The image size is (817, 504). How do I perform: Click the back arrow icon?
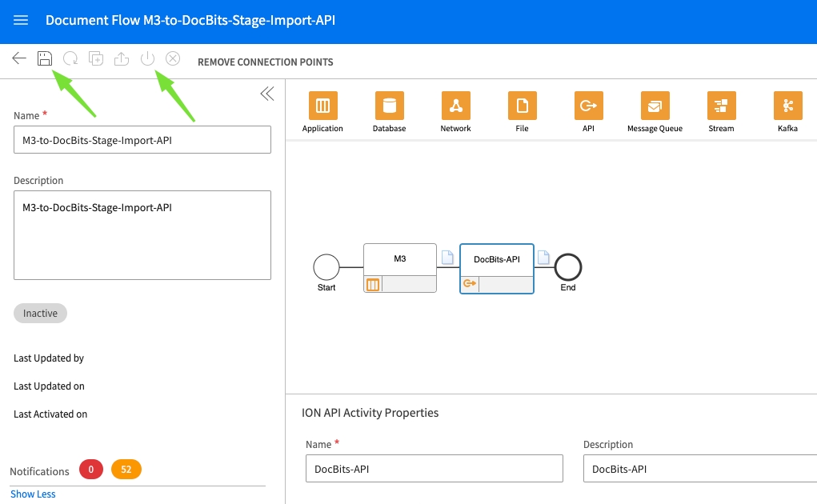19,58
